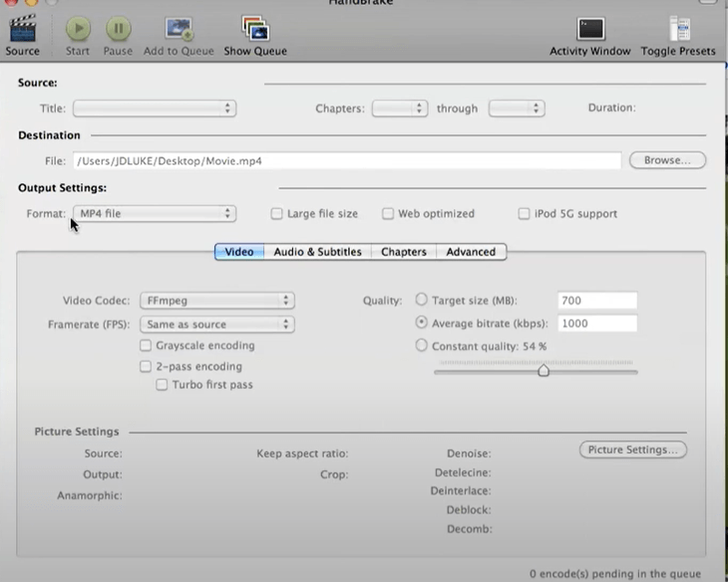Select the Target size (MB) radio button

[421, 299]
